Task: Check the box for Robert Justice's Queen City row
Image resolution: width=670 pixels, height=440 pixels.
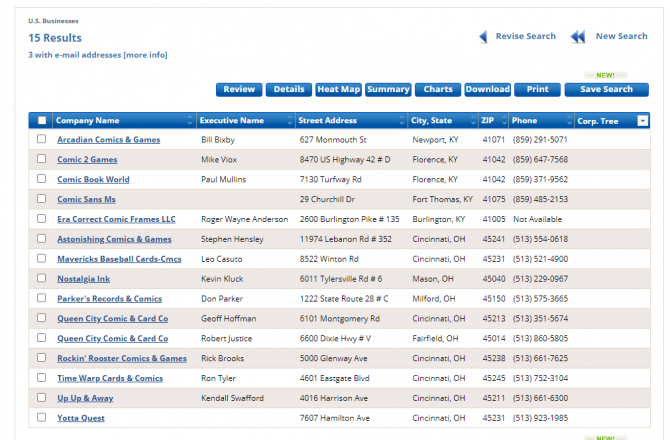Action: 41,337
